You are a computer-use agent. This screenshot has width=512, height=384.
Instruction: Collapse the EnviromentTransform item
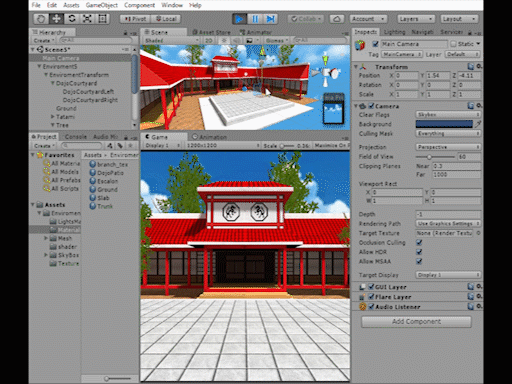click(x=46, y=75)
